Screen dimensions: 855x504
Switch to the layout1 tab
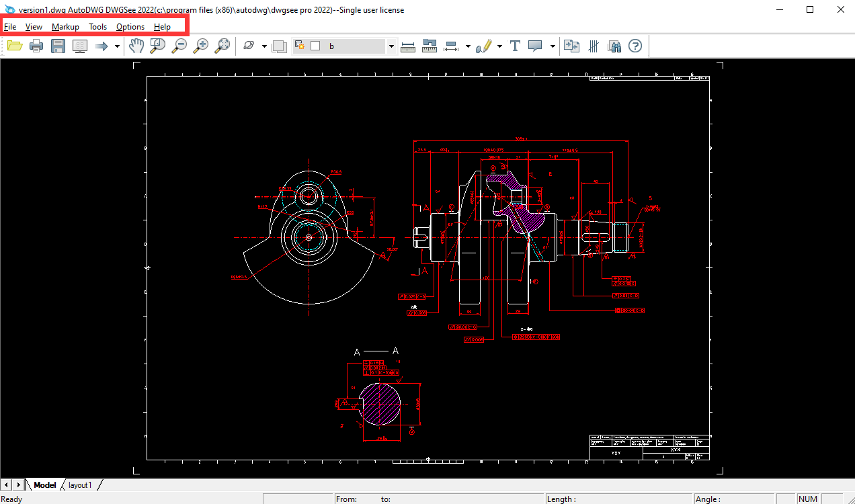(x=80, y=485)
